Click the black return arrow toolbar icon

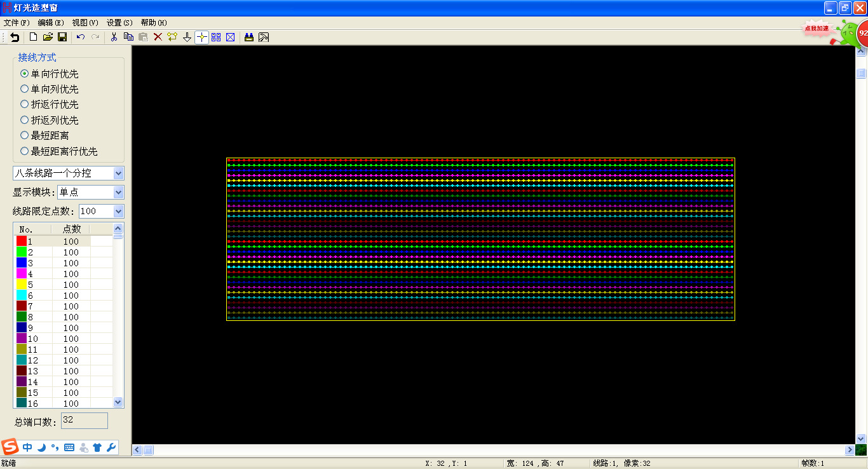[15, 37]
